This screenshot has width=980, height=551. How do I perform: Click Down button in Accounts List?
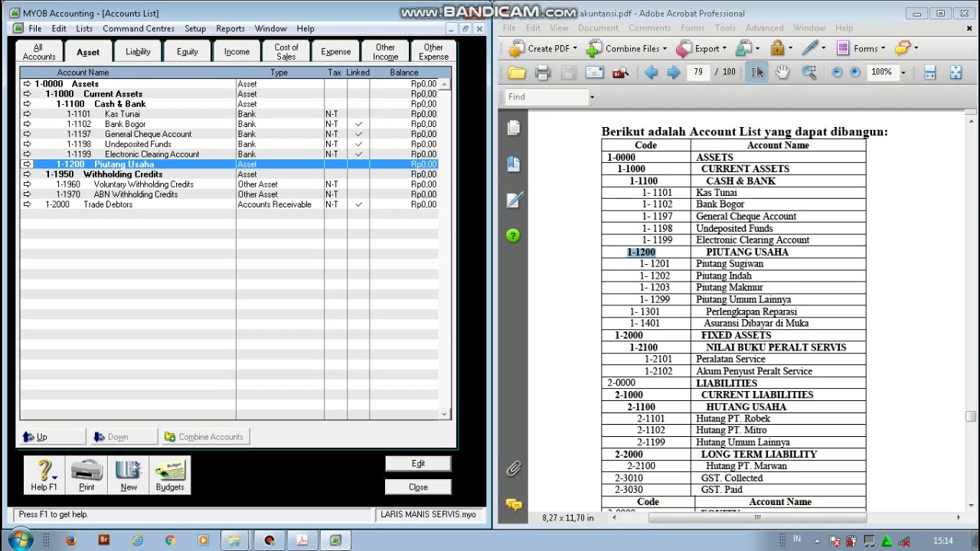point(123,437)
